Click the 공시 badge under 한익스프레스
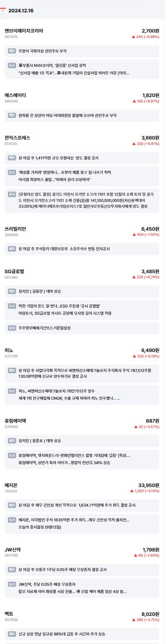Viewport: 165px width, 644px height. (12, 194)
